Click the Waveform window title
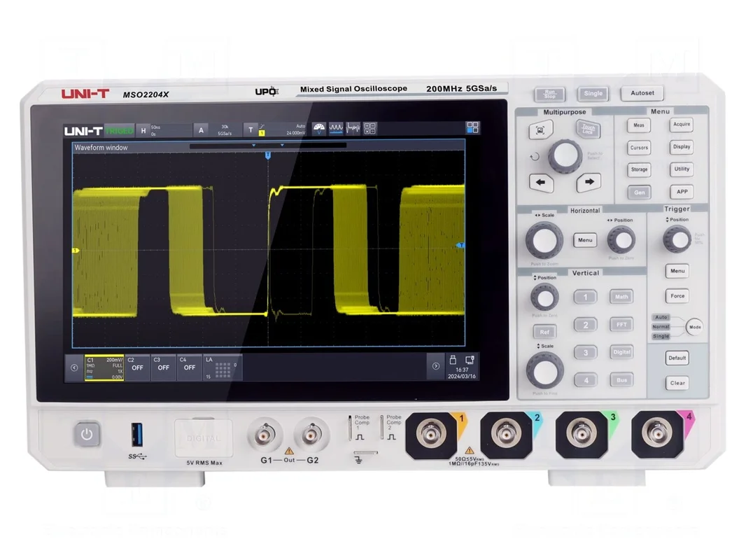The height and width of the screenshot is (560, 746). [101, 148]
